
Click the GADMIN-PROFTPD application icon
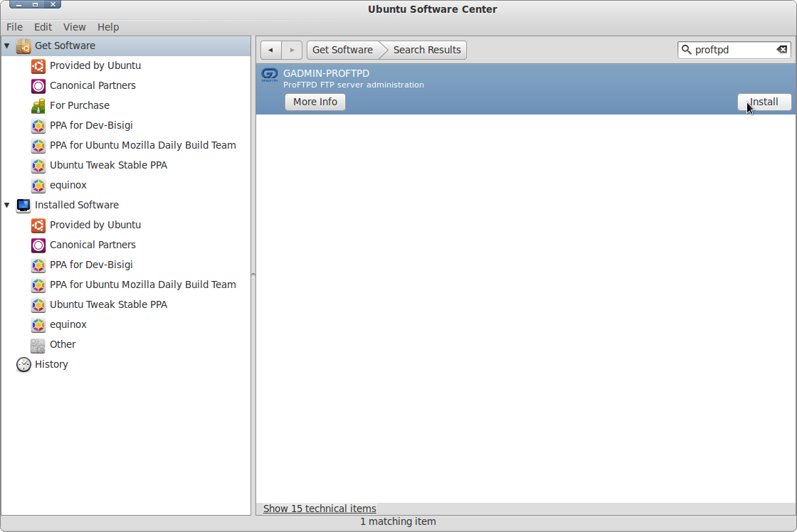(x=270, y=75)
